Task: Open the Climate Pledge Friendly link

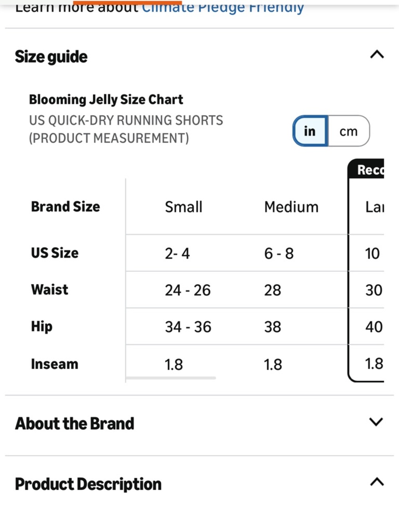Action: coord(223,7)
